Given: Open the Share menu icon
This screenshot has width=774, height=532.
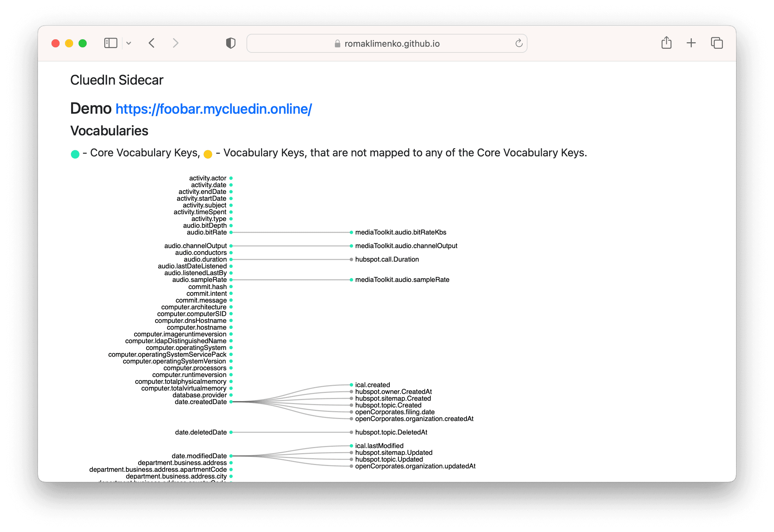Looking at the screenshot, I should [666, 43].
